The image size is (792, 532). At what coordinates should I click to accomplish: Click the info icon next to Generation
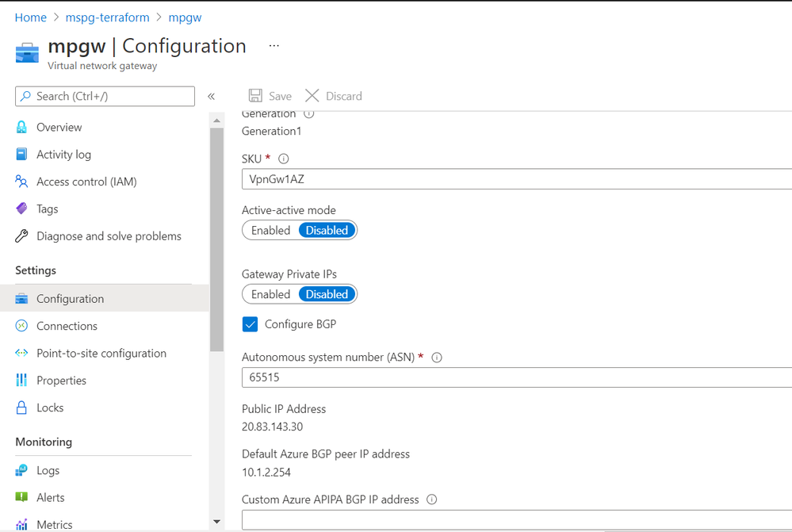pyautogui.click(x=309, y=113)
